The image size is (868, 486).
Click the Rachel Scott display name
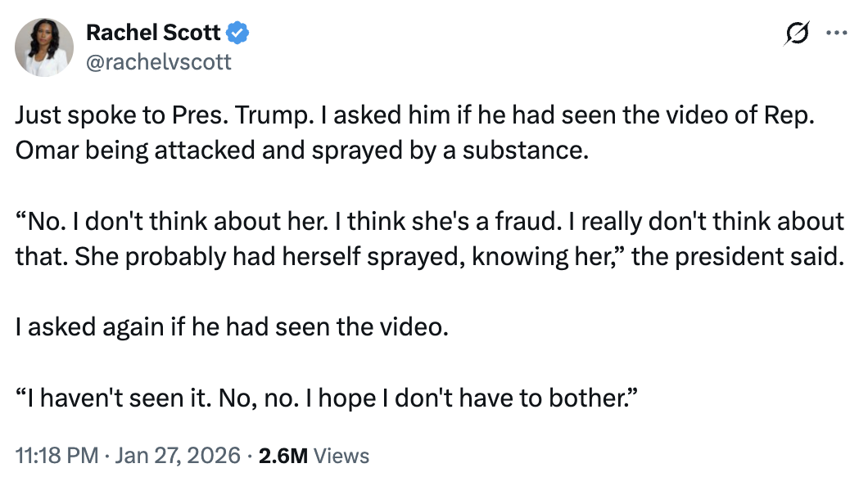pyautogui.click(x=153, y=33)
